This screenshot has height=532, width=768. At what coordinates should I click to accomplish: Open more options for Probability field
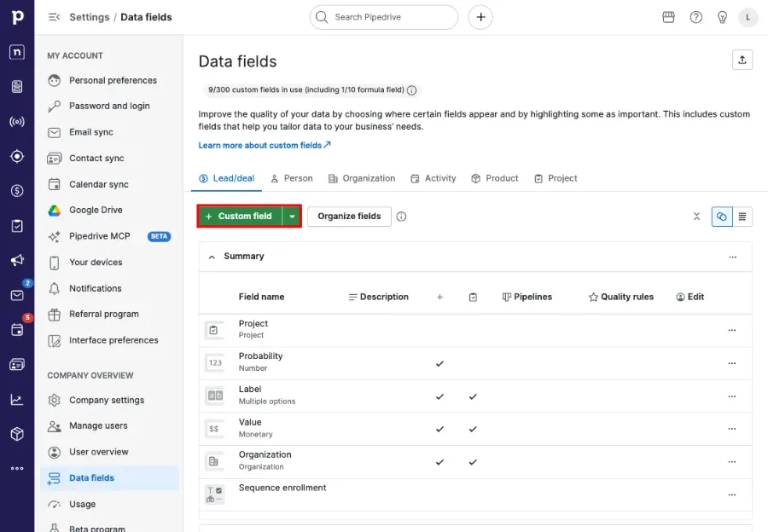[732, 363]
